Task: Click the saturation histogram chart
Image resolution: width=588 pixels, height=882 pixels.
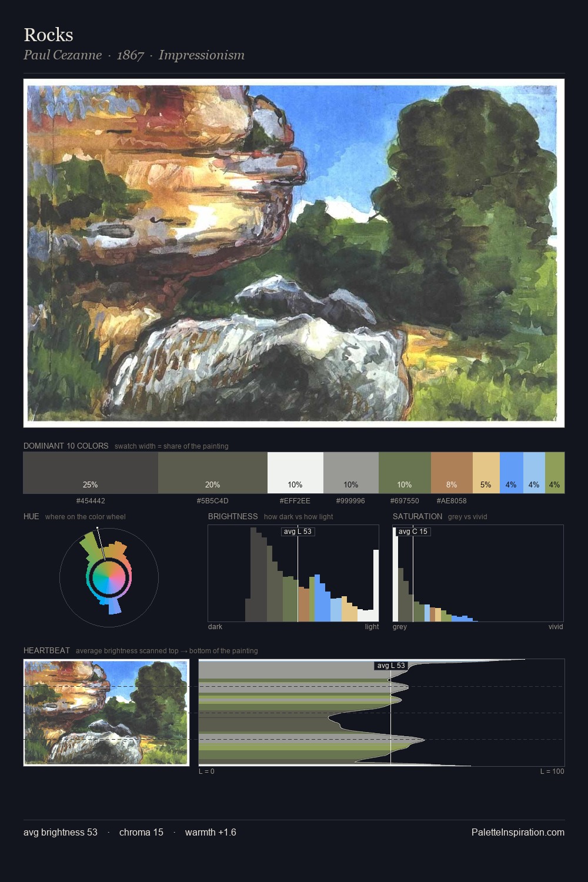Action: pos(478,573)
